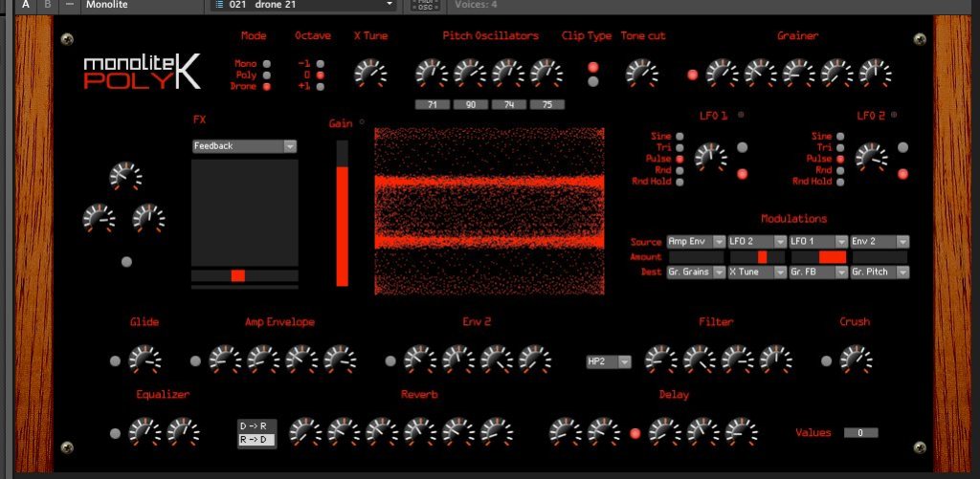Click the LFO 1 rate knob
Screen dimensions: 980x479
coord(710,156)
